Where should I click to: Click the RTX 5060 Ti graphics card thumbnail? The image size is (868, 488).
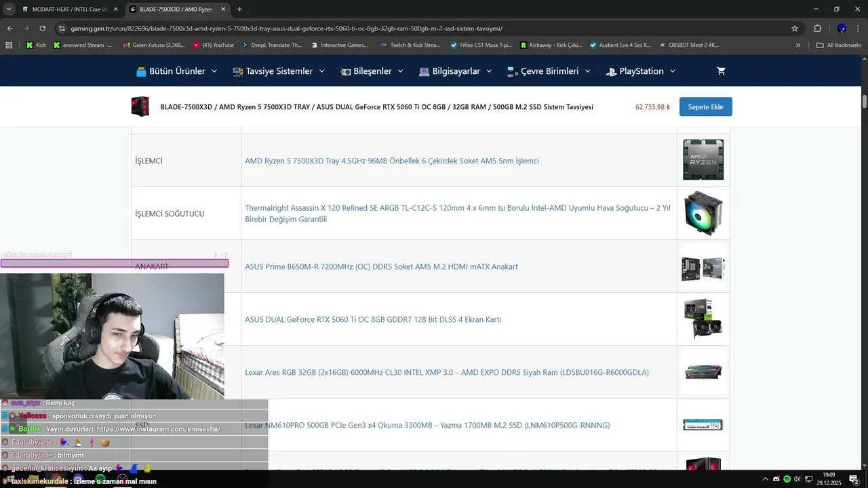pos(703,319)
